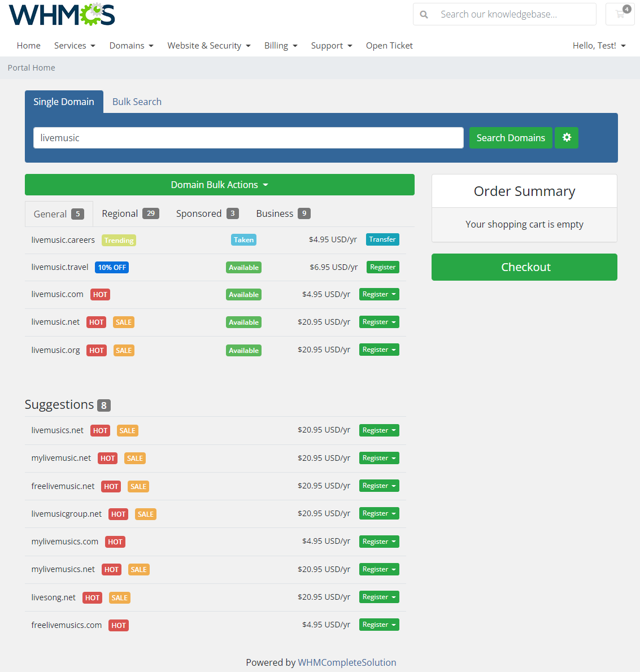The image size is (640, 672).
Task: Open the domain search settings gear
Action: 567,137
